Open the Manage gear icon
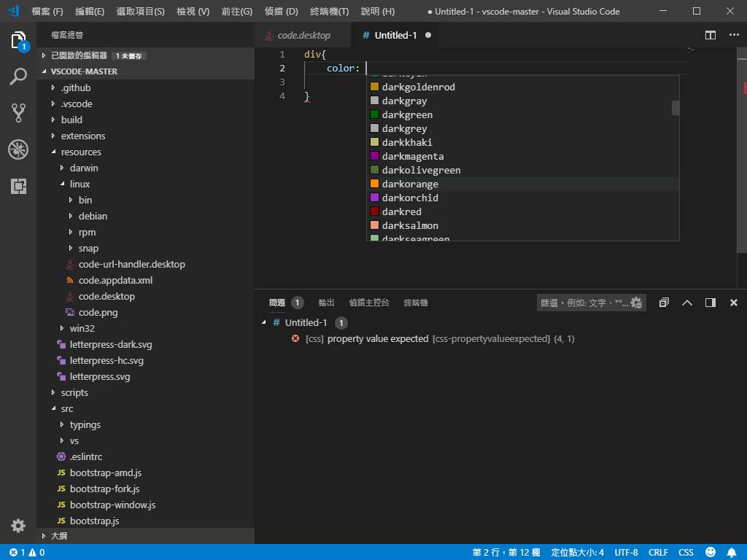The width and height of the screenshot is (747, 560). (18, 525)
